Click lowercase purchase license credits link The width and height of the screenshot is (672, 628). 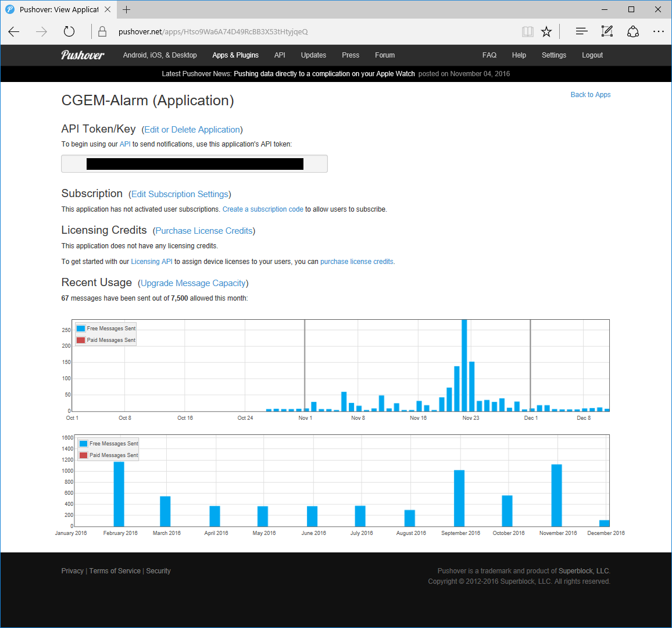click(356, 262)
